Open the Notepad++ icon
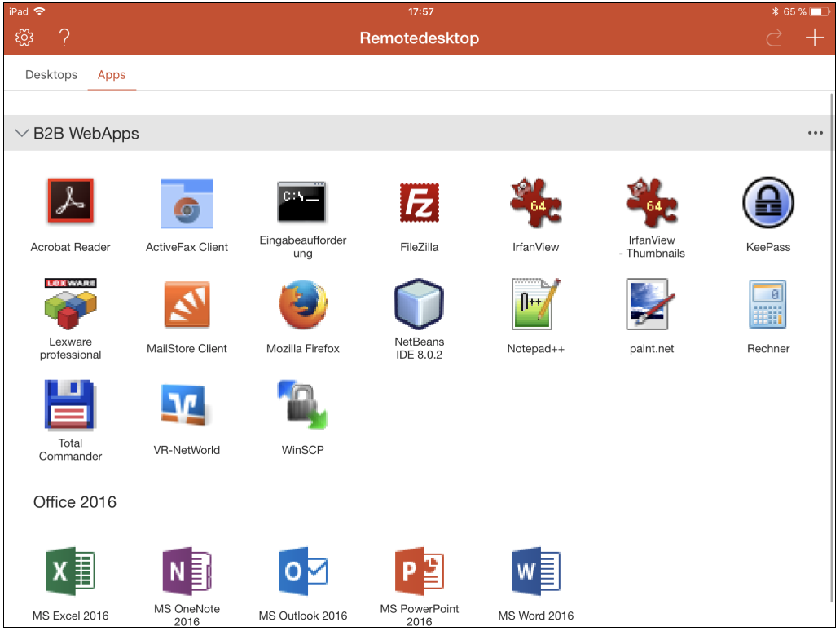The image size is (840, 631). pyautogui.click(x=536, y=303)
